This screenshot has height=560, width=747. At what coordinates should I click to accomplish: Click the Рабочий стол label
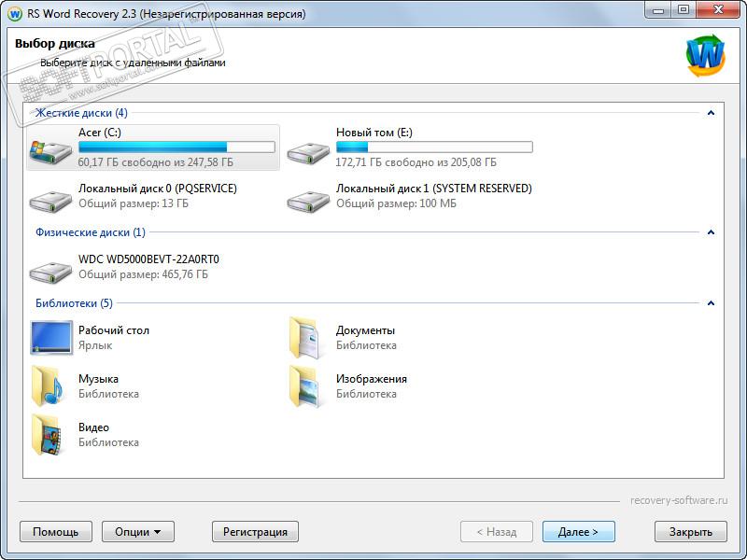tap(114, 330)
